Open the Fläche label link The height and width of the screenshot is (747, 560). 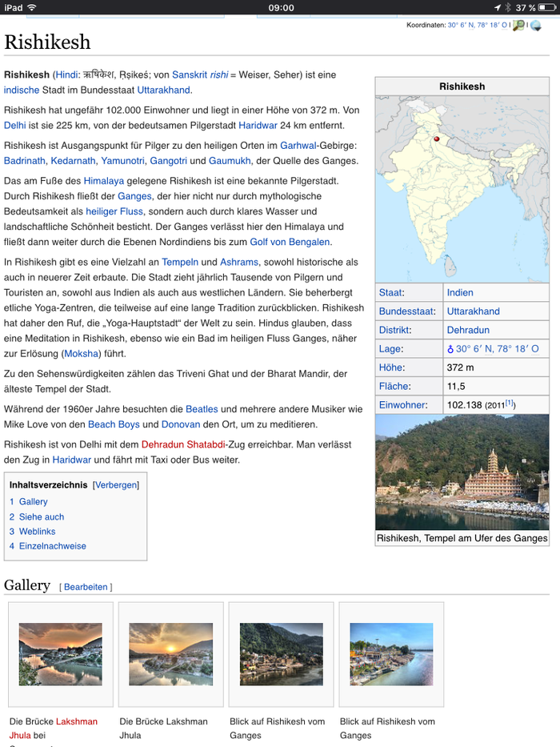(x=394, y=386)
